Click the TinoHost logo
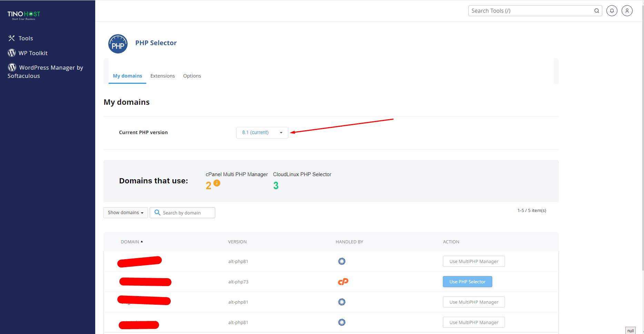The width and height of the screenshot is (644, 334). click(x=24, y=15)
